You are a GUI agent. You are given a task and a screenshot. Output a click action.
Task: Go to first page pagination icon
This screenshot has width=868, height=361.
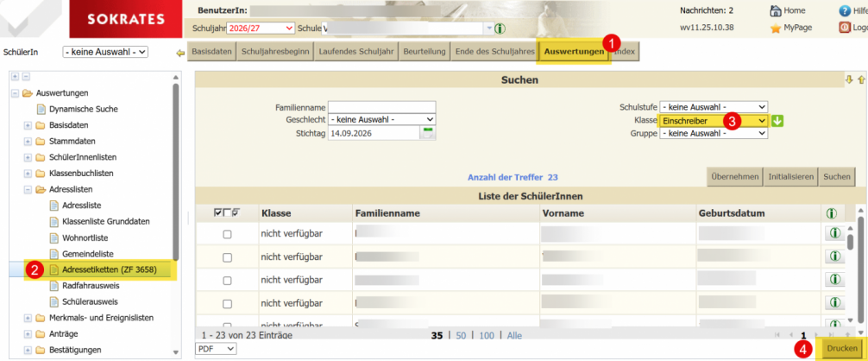tap(779, 335)
